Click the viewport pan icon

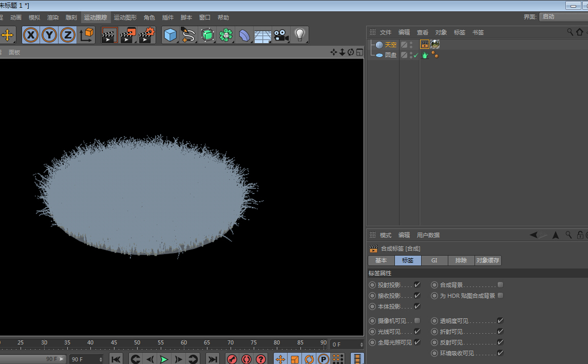(333, 52)
